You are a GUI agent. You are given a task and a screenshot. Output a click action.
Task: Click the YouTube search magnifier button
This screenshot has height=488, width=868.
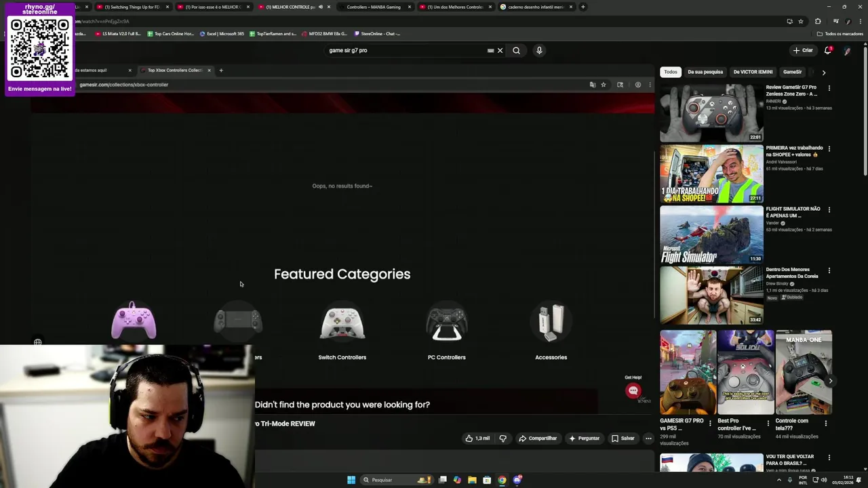[x=516, y=50]
